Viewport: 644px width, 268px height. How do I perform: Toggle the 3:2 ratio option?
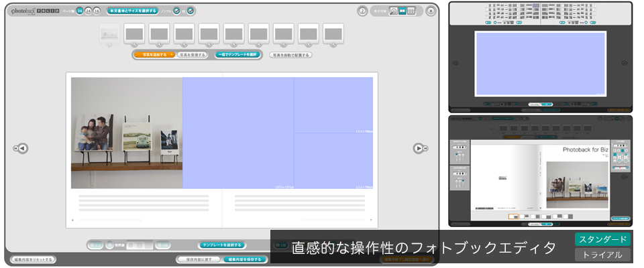(x=96, y=245)
